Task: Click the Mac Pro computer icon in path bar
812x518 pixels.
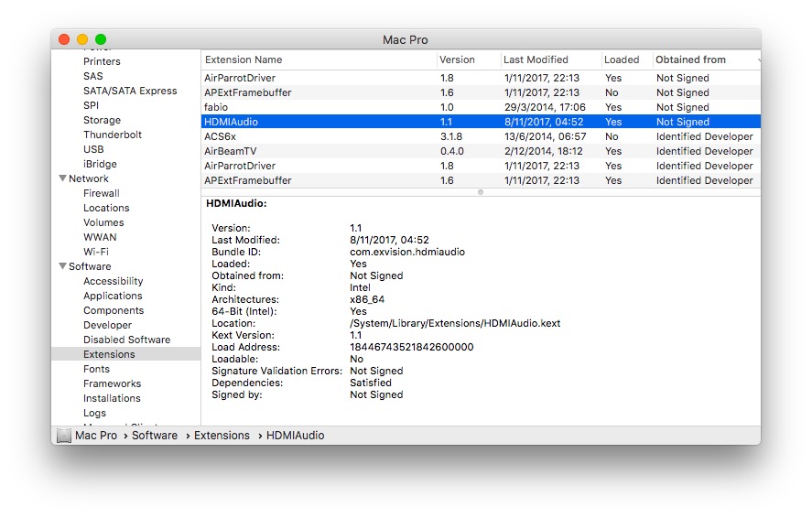Action: click(64, 436)
